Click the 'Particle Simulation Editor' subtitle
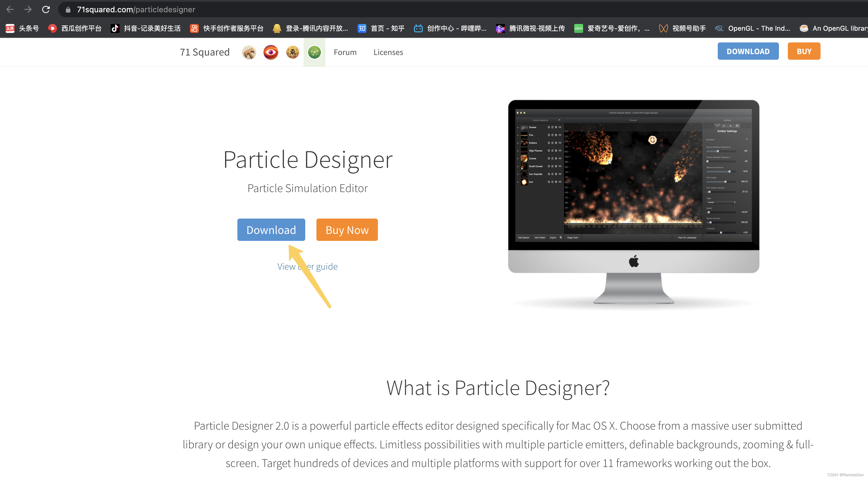 (x=308, y=188)
